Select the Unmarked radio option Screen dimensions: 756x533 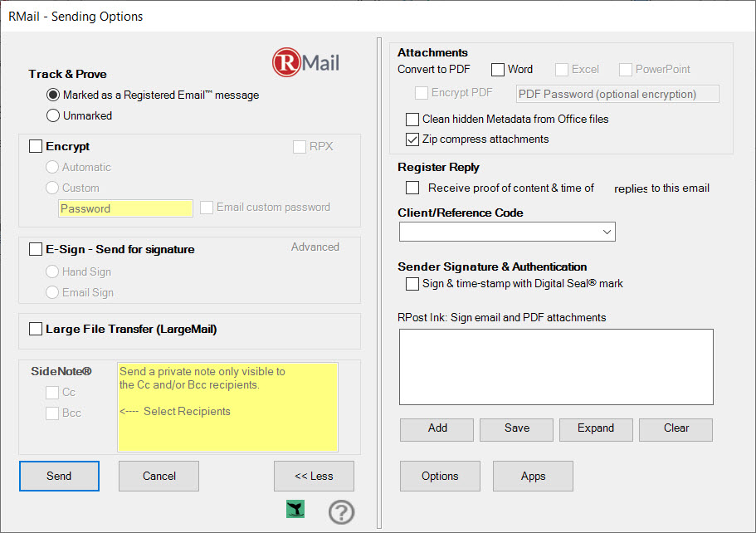click(x=53, y=115)
